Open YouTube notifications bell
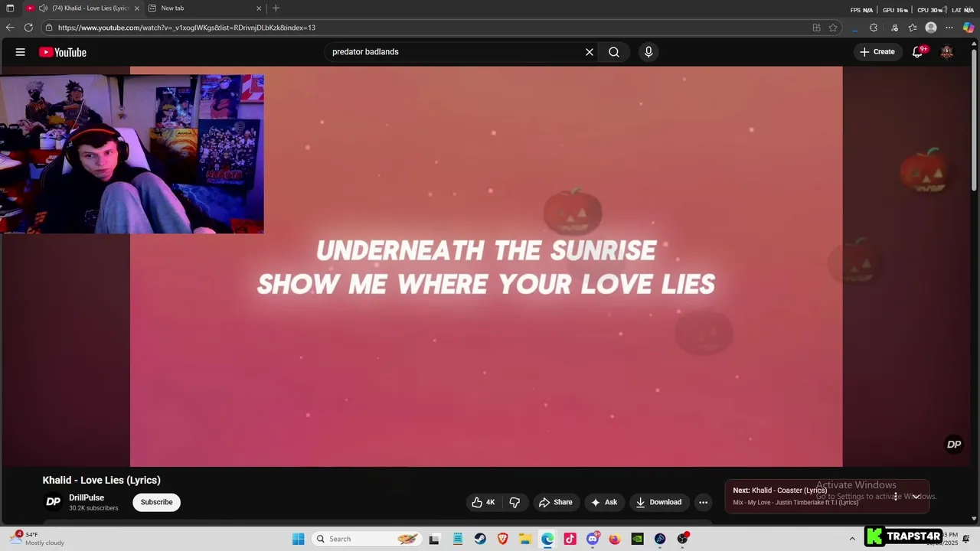Screen dimensions: 980x551 (x=917, y=52)
